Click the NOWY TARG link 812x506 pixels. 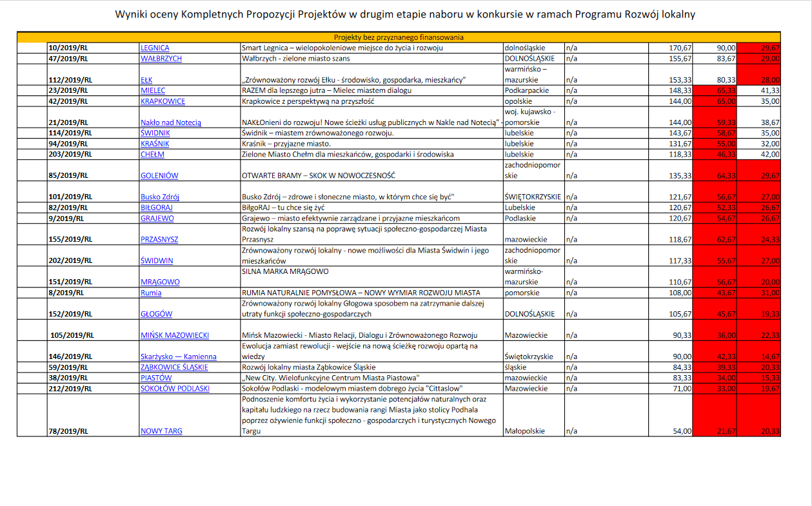161,431
